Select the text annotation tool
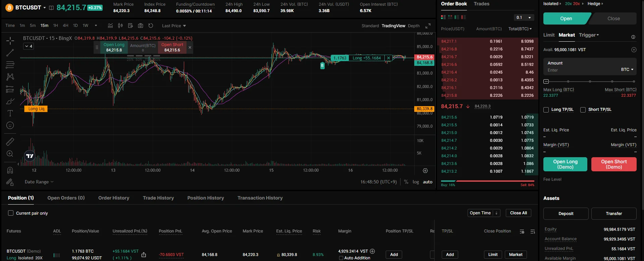The height and width of the screenshot is (261, 644). 10,113
